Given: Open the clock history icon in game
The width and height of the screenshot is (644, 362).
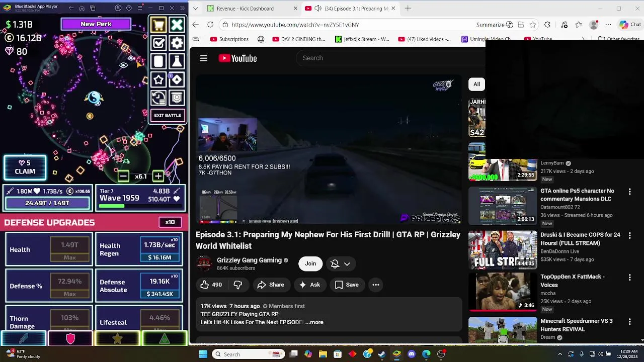Looking at the screenshot, I should pos(158,98).
